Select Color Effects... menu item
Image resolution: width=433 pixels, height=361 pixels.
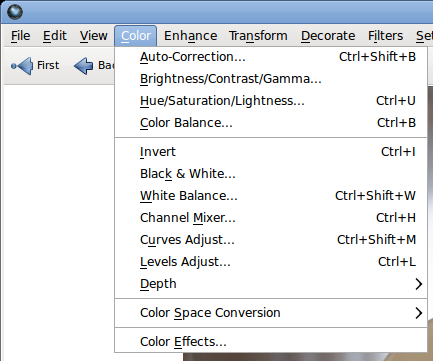tap(271, 342)
